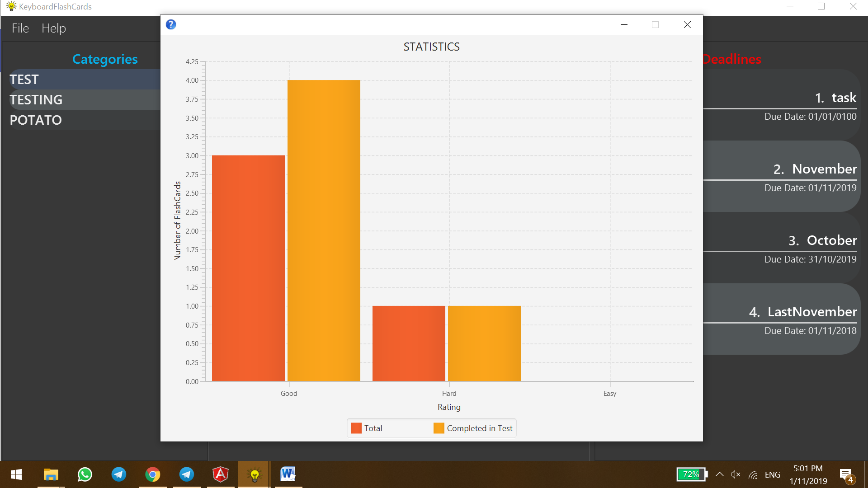
Task: Open File Explorer from the taskbar
Action: [x=51, y=474]
